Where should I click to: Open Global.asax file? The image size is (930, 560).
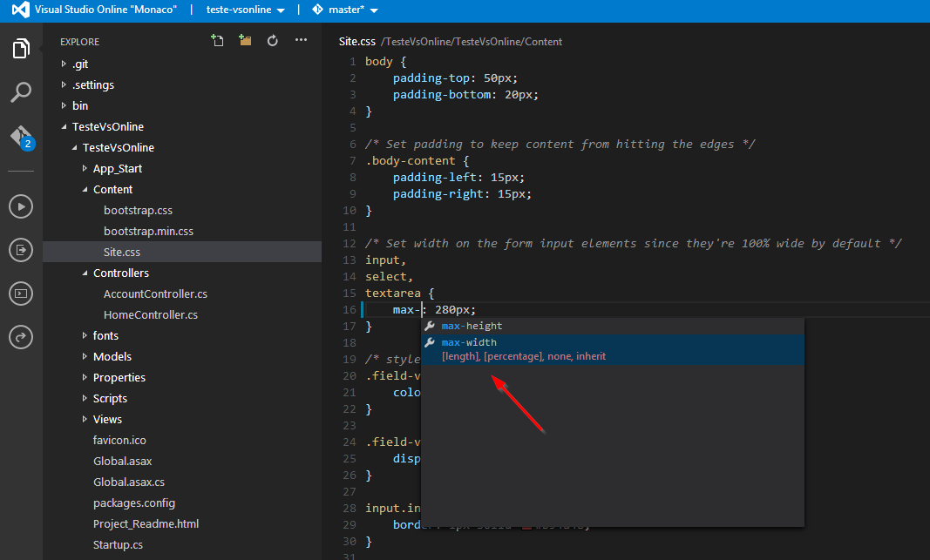[x=122, y=461]
